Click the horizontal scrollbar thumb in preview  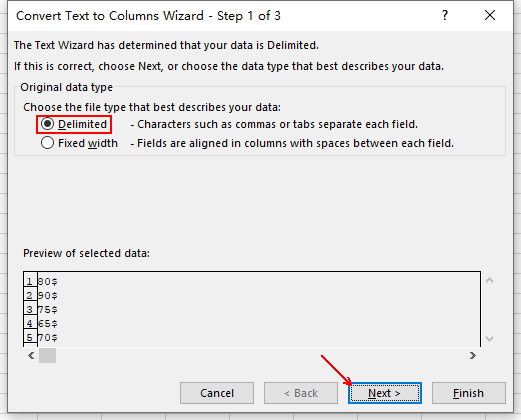pos(47,356)
